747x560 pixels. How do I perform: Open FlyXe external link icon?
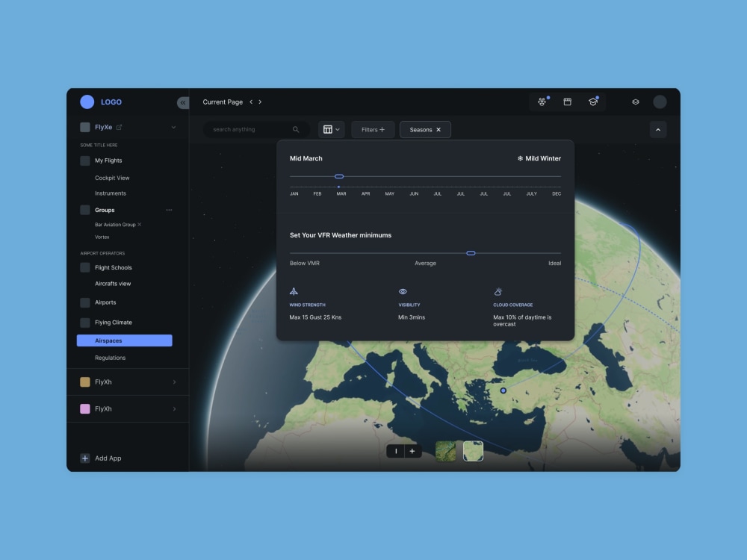tap(119, 127)
